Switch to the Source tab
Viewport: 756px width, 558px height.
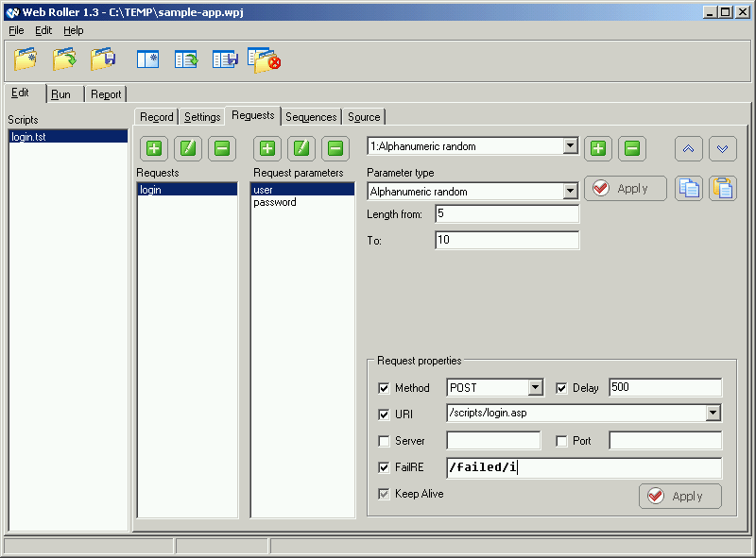[364, 117]
